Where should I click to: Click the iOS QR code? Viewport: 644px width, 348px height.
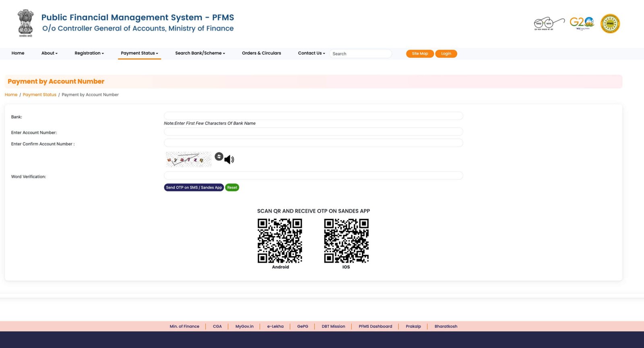346,241
